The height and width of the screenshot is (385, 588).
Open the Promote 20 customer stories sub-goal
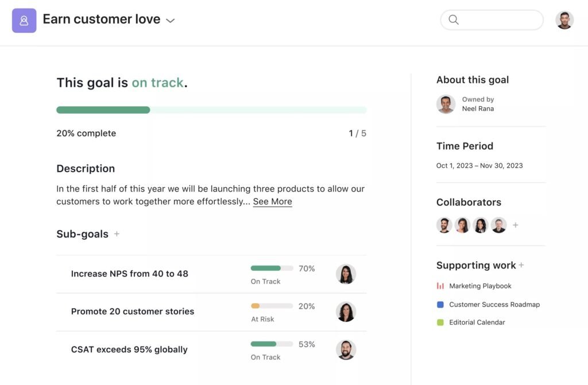132,312
